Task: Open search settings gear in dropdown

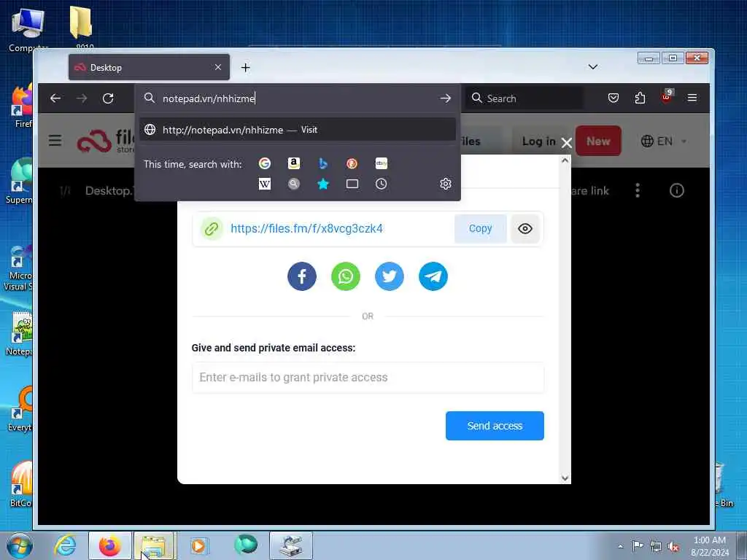Action: click(x=446, y=184)
